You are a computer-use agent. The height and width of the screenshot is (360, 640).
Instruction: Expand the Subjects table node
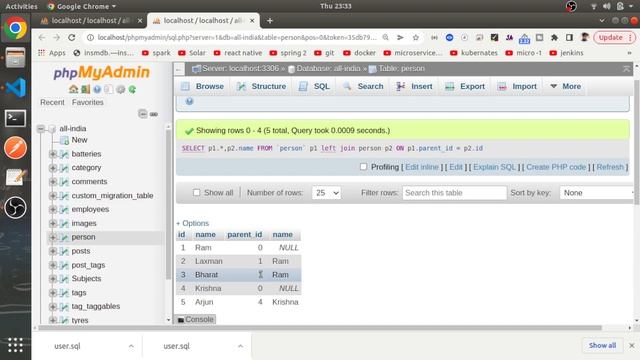53,279
